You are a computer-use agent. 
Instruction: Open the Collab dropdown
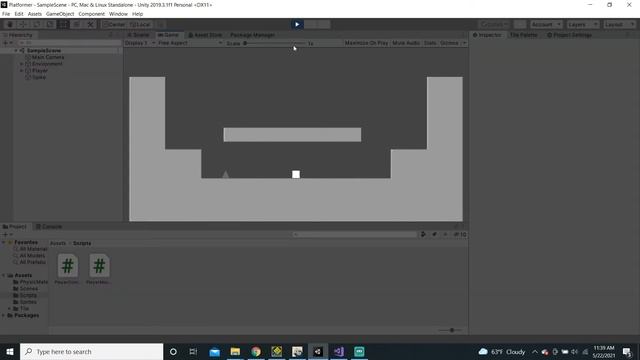(494, 24)
